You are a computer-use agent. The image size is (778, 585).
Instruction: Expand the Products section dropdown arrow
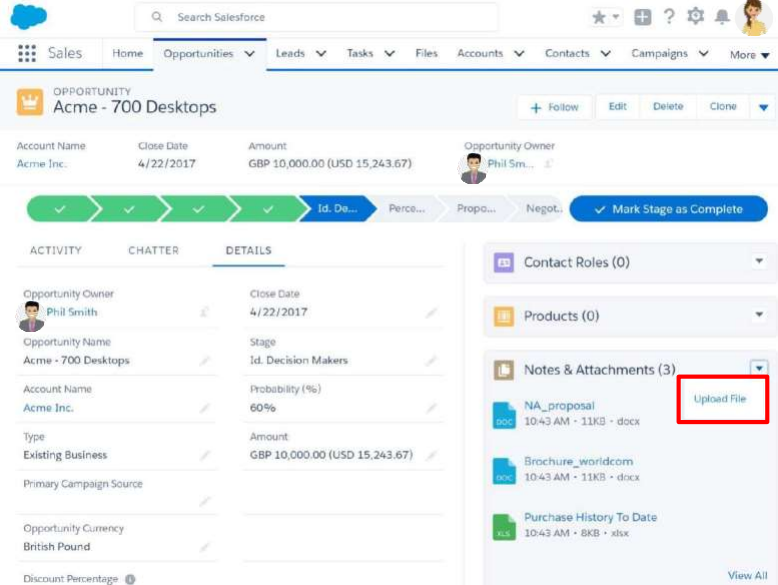(759, 316)
